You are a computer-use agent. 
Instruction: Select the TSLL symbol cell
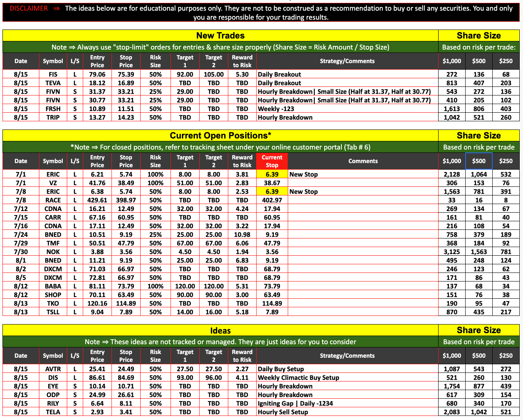pyautogui.click(x=53, y=312)
